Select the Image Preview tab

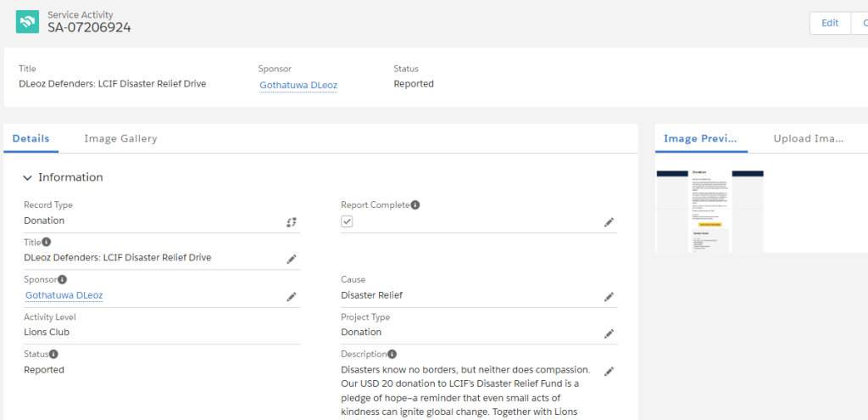[701, 138]
